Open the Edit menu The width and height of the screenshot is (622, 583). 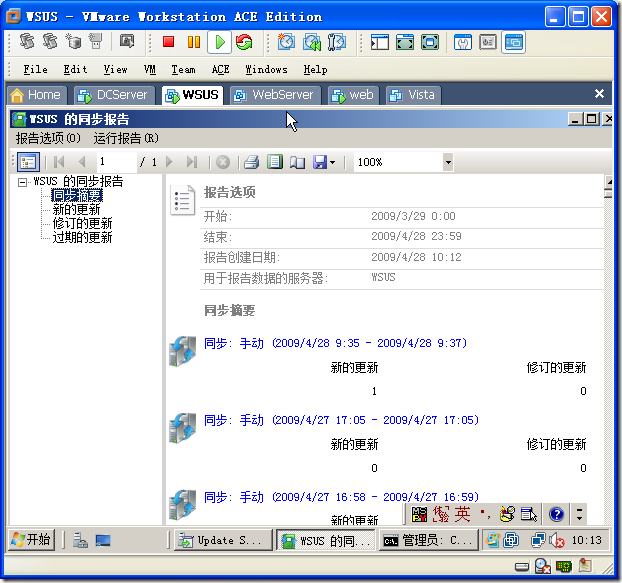click(x=75, y=69)
